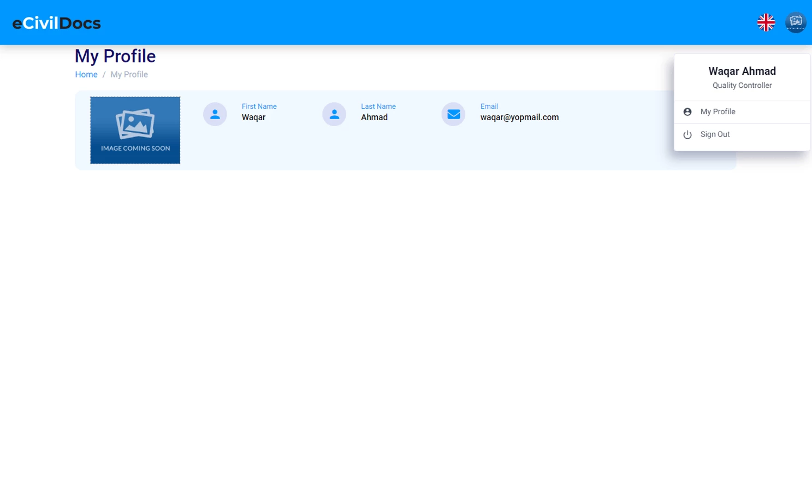Click the person icon beside Last Name
The height and width of the screenshot is (504, 812).
click(x=334, y=114)
